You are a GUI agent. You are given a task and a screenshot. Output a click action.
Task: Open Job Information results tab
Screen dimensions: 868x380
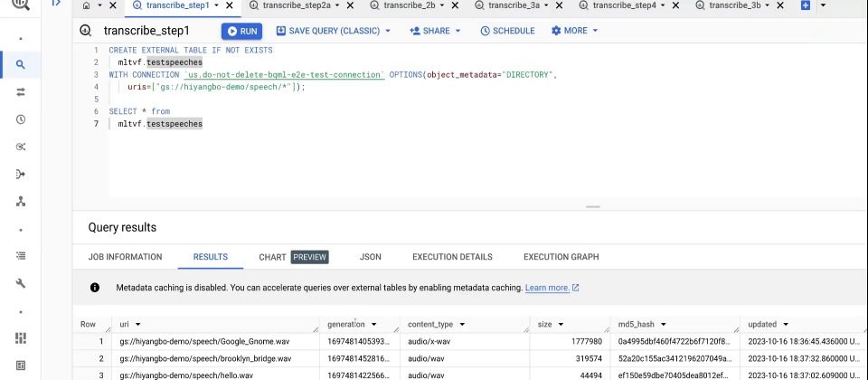125,257
